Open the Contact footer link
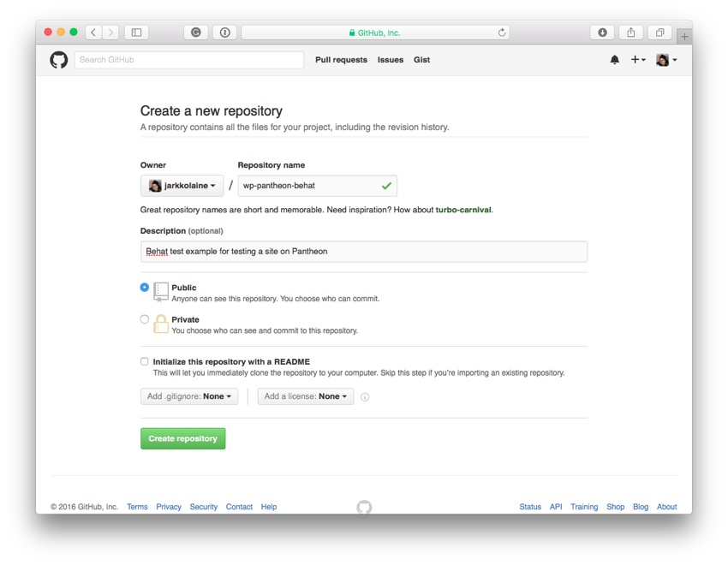The image size is (728, 565). click(x=239, y=507)
